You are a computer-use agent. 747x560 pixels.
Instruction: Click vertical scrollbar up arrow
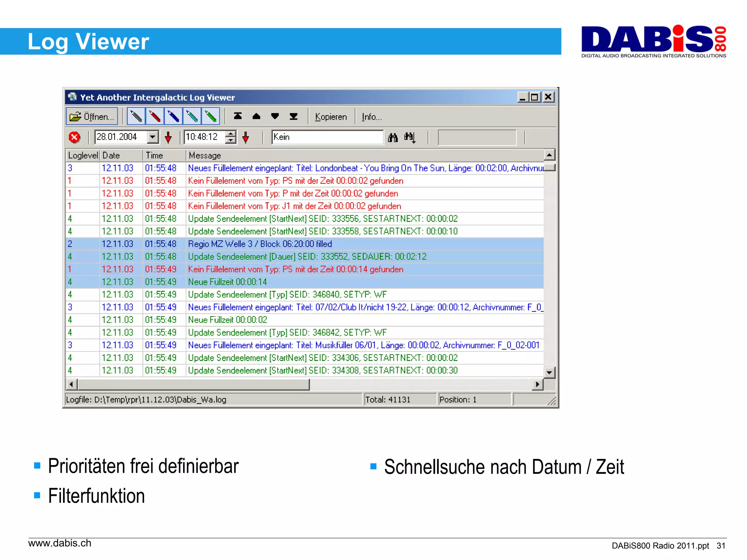pyautogui.click(x=549, y=155)
